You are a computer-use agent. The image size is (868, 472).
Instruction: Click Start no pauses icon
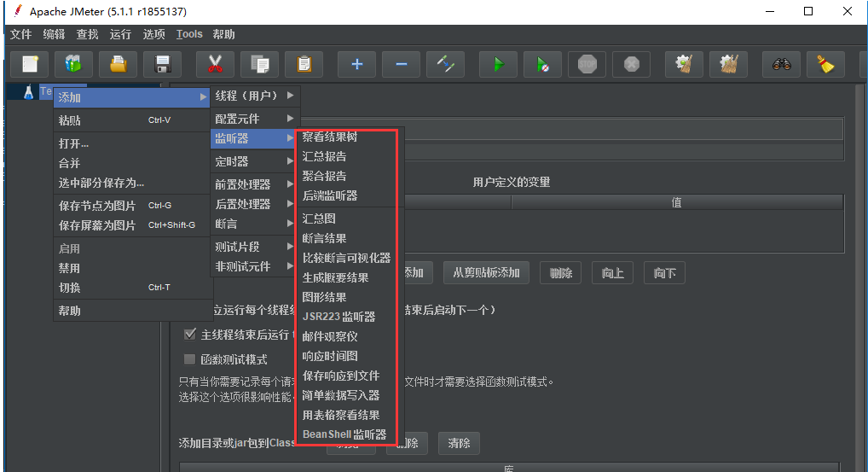point(543,64)
